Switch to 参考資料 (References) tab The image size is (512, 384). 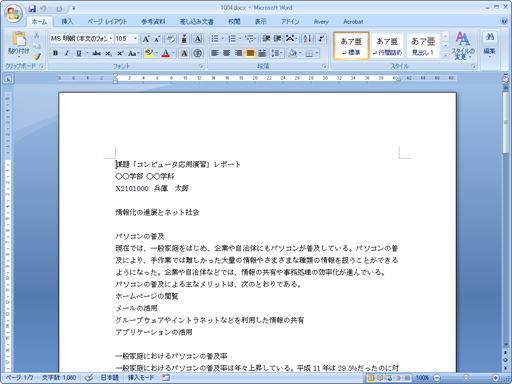point(153,22)
